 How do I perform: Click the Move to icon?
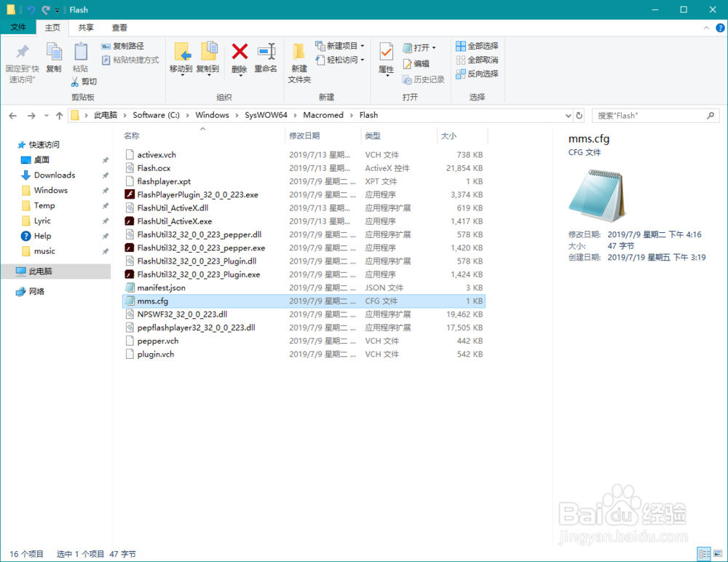coord(181,52)
